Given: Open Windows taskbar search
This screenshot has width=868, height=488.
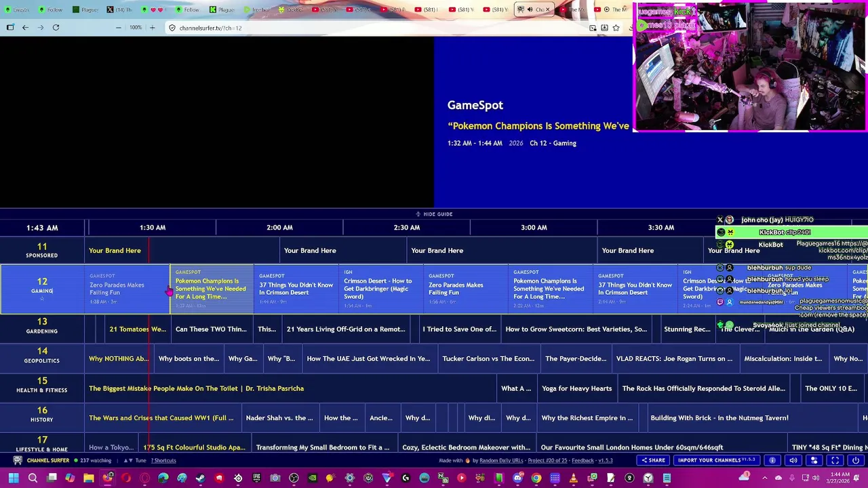Looking at the screenshot, I should (x=33, y=479).
